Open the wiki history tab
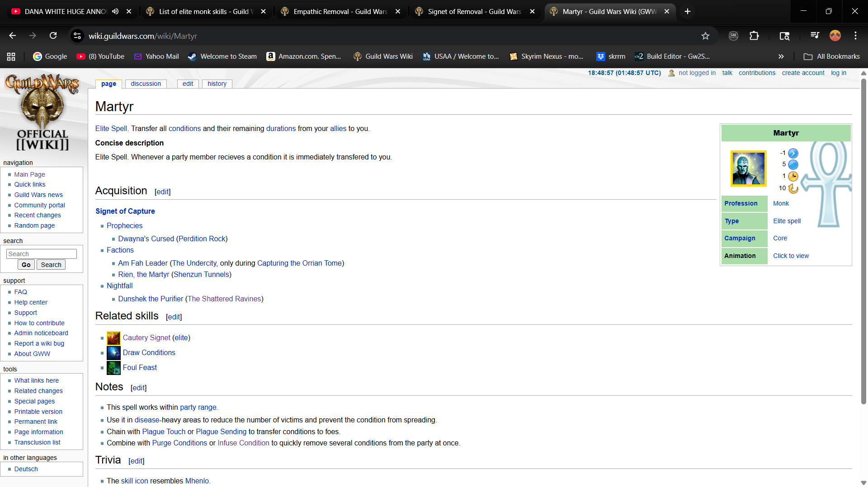This screenshot has width=868, height=487. (217, 84)
